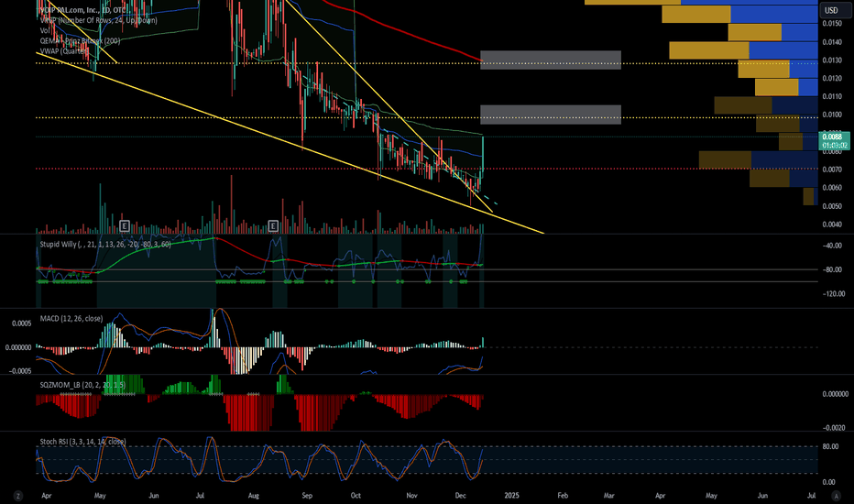Select the lower gray rectangle drawing
The height and width of the screenshot is (504, 854).
[x=551, y=115]
